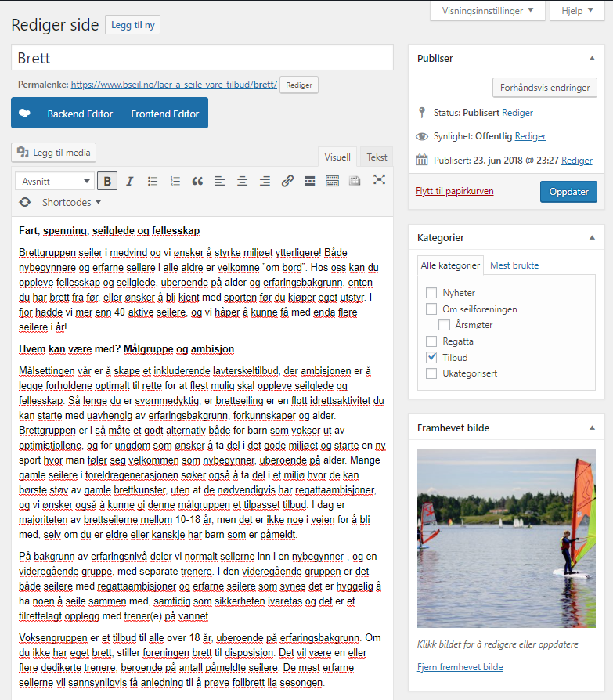Image resolution: width=613 pixels, height=700 pixels.
Task: Click the calendar icon next to Publisert
Action: point(422,160)
